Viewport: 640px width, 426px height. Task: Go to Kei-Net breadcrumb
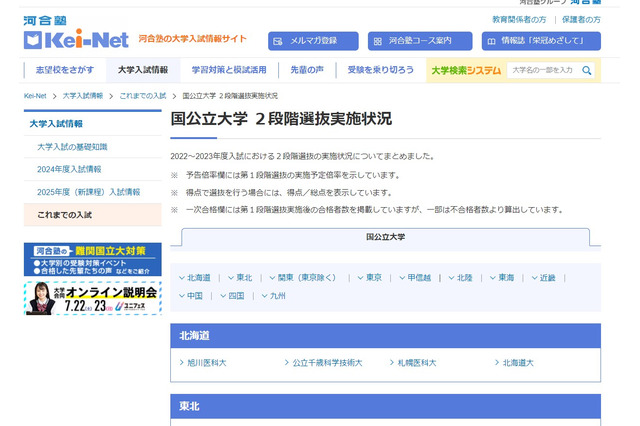pos(35,96)
